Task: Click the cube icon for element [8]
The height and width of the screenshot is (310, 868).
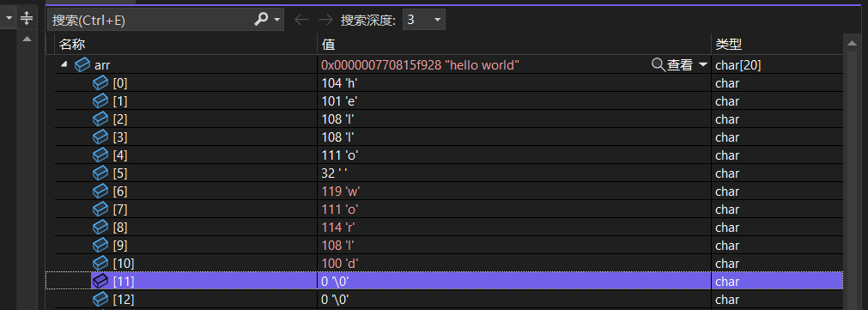Action: pos(100,227)
